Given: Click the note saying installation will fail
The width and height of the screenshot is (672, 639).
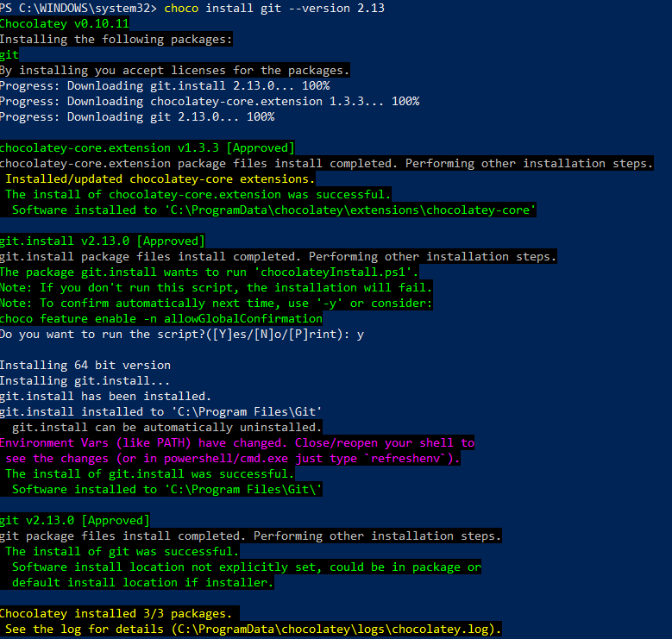Looking at the screenshot, I should pyautogui.click(x=216, y=287).
